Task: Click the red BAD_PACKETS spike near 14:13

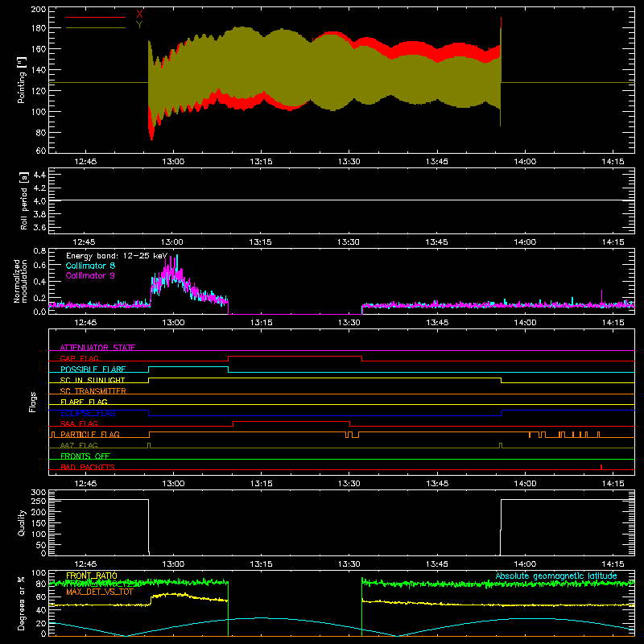Action: (x=601, y=467)
